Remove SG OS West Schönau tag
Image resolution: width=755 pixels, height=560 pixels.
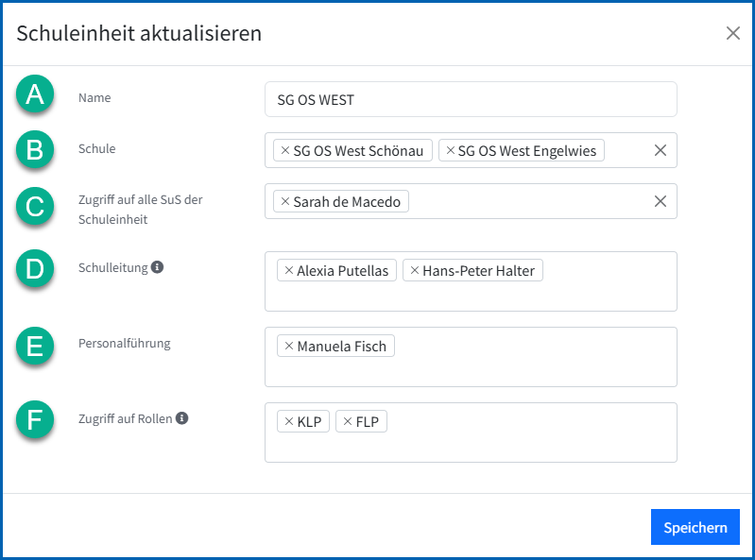pos(285,150)
